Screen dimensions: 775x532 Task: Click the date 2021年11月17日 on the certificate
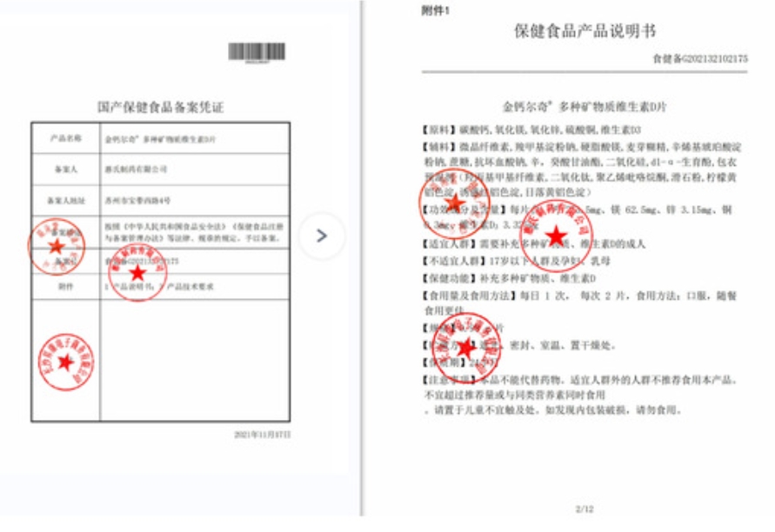(x=263, y=432)
